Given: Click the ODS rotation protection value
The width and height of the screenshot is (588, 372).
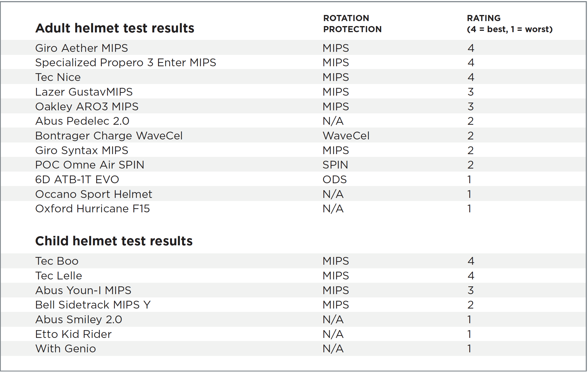Looking at the screenshot, I should pyautogui.click(x=334, y=180).
